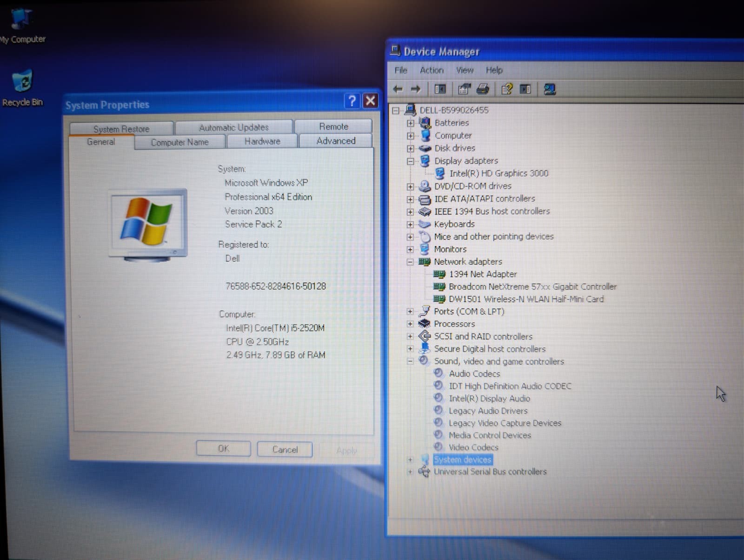
Task: Open Recycle Bin desktop icon
Action: 22,88
